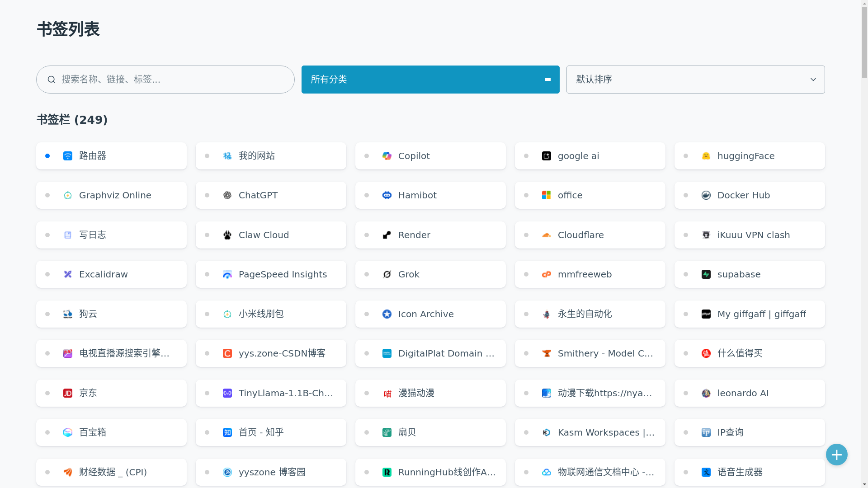Image resolution: width=868 pixels, height=488 pixels.
Task: Click the CSDN red C icon
Action: coord(227,353)
